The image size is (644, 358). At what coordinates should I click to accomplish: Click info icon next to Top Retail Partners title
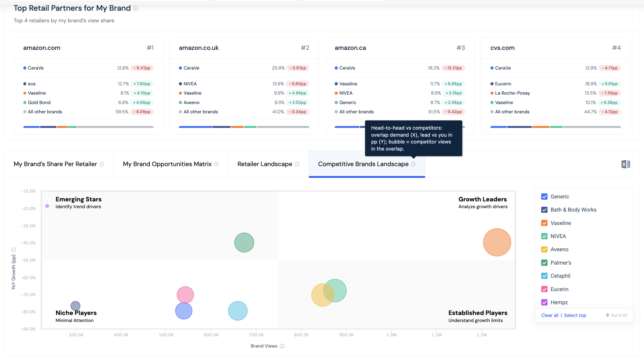pos(136,8)
